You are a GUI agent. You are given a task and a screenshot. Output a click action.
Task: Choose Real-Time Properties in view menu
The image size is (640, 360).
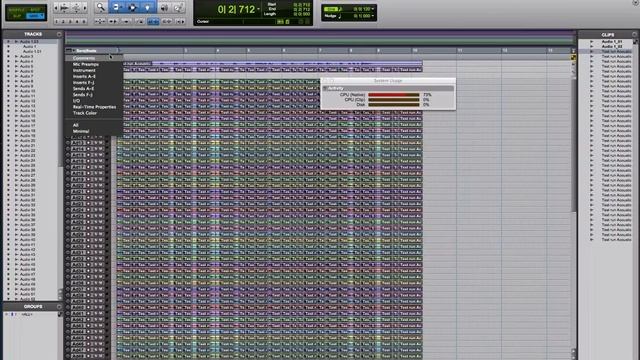(94, 107)
